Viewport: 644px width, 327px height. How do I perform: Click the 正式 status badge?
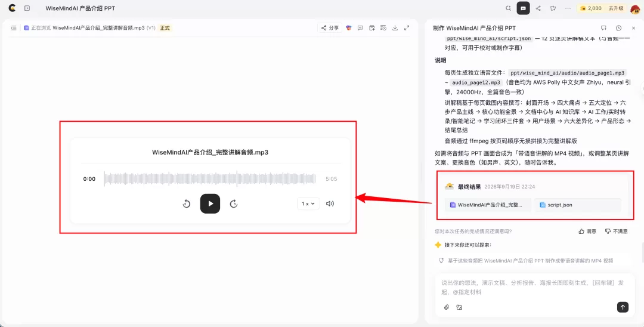coord(165,28)
